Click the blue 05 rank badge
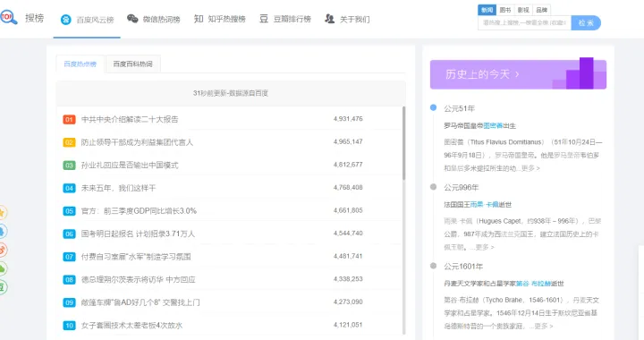 (x=69, y=211)
